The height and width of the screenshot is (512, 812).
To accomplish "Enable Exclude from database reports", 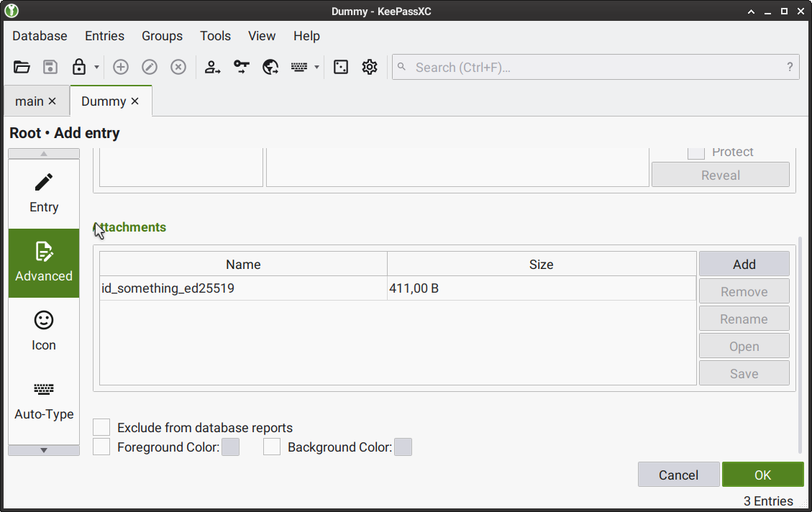I will coord(101,426).
